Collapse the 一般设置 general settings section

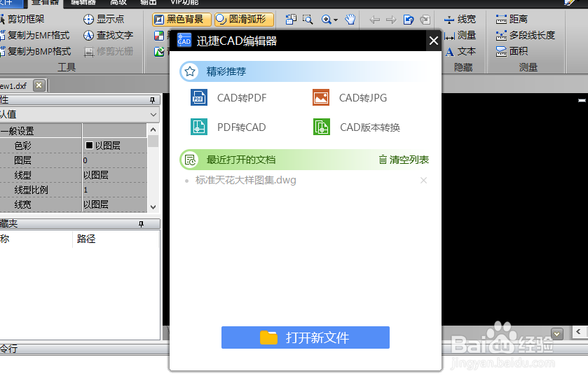[18, 131]
